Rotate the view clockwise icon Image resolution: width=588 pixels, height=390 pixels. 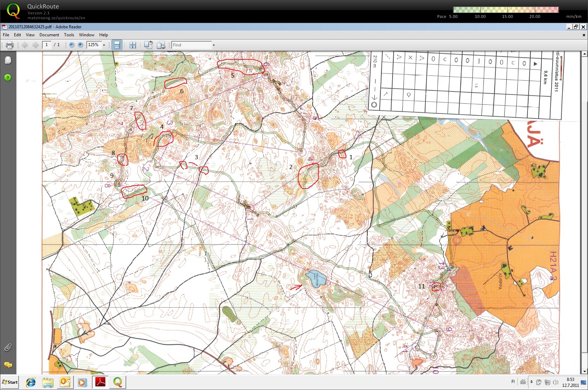pos(161,45)
